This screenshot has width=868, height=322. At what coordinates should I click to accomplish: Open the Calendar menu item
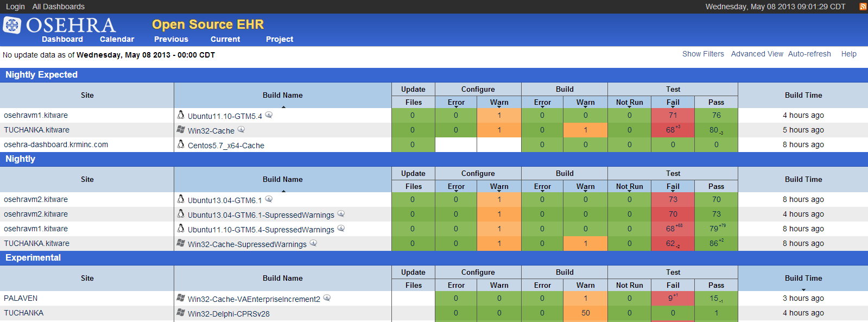[117, 39]
